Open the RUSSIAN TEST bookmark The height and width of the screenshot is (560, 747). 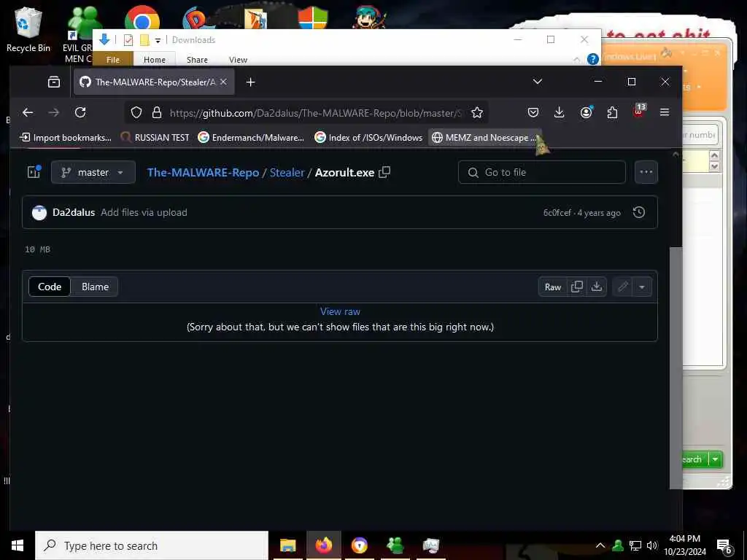(155, 138)
